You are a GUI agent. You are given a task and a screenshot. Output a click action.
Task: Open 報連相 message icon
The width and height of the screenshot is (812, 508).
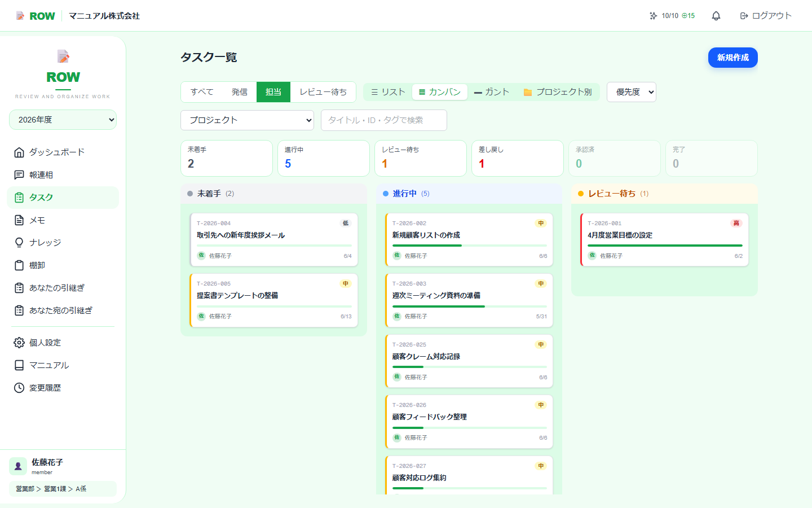pyautogui.click(x=19, y=175)
